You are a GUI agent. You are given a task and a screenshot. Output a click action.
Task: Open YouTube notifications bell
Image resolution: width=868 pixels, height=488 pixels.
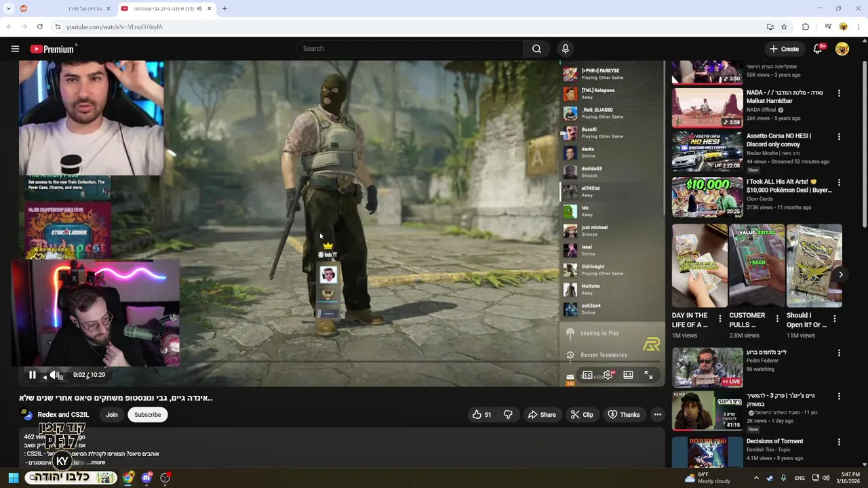818,49
